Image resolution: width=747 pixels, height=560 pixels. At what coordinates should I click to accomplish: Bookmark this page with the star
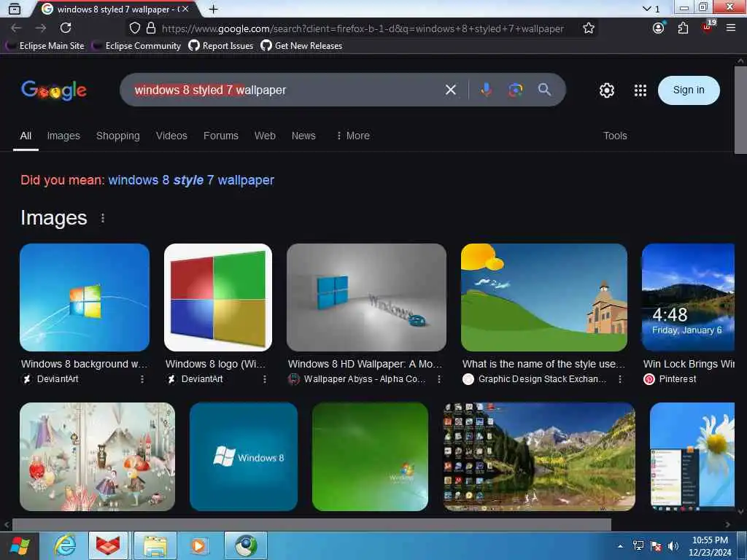[589, 28]
